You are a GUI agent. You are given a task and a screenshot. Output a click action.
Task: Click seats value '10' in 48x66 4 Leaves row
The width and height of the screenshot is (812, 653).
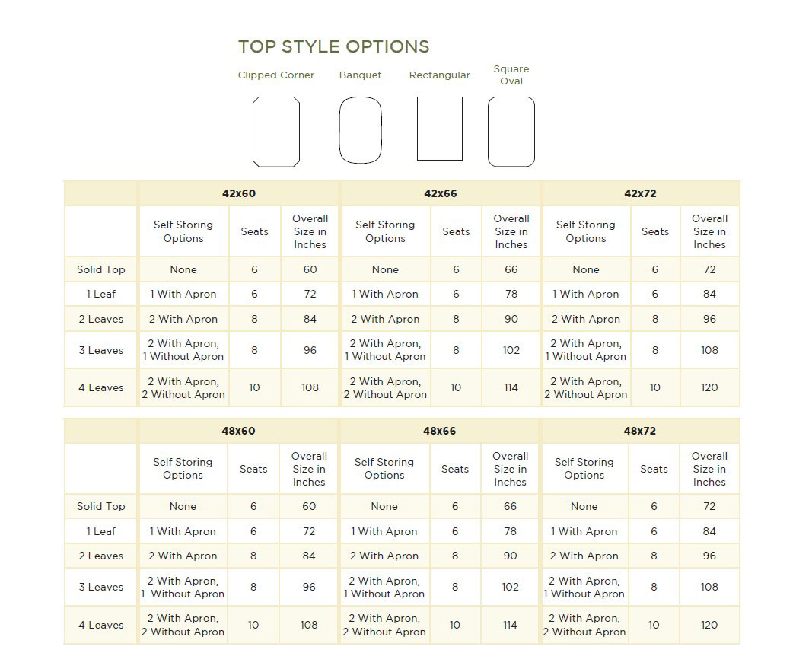(x=454, y=625)
